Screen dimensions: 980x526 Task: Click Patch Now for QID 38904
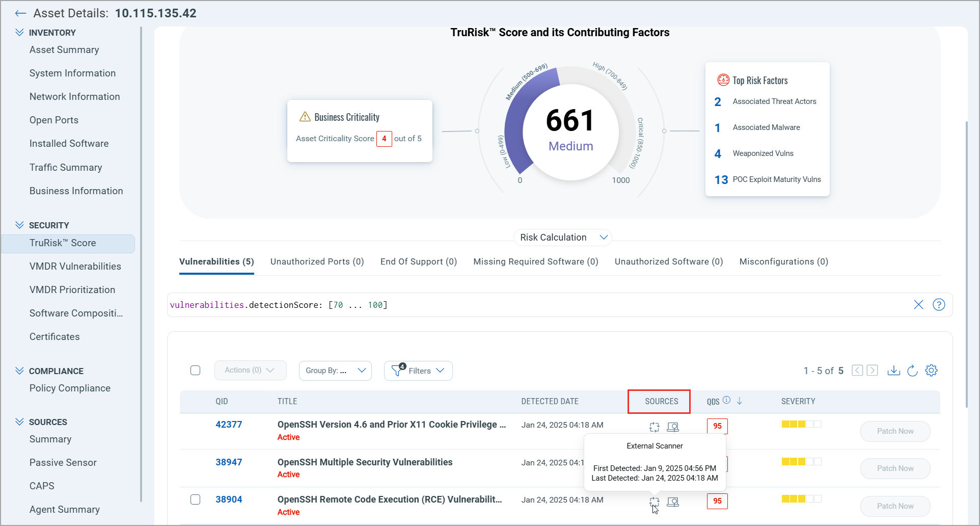[895, 506]
